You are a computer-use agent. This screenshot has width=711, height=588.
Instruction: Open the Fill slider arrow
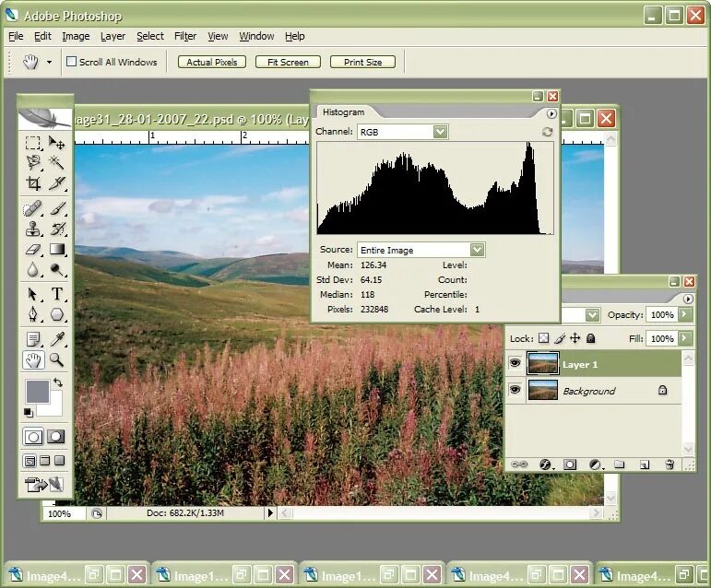(x=685, y=338)
